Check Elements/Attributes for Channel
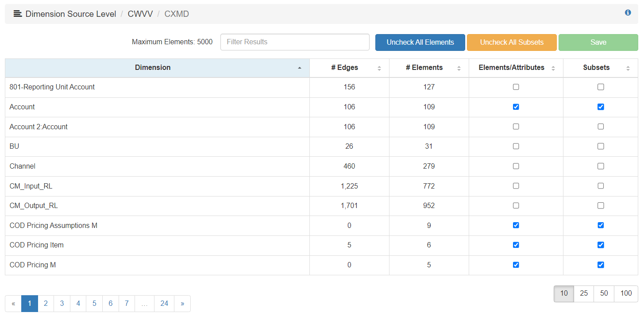The image size is (644, 320). coord(516,166)
